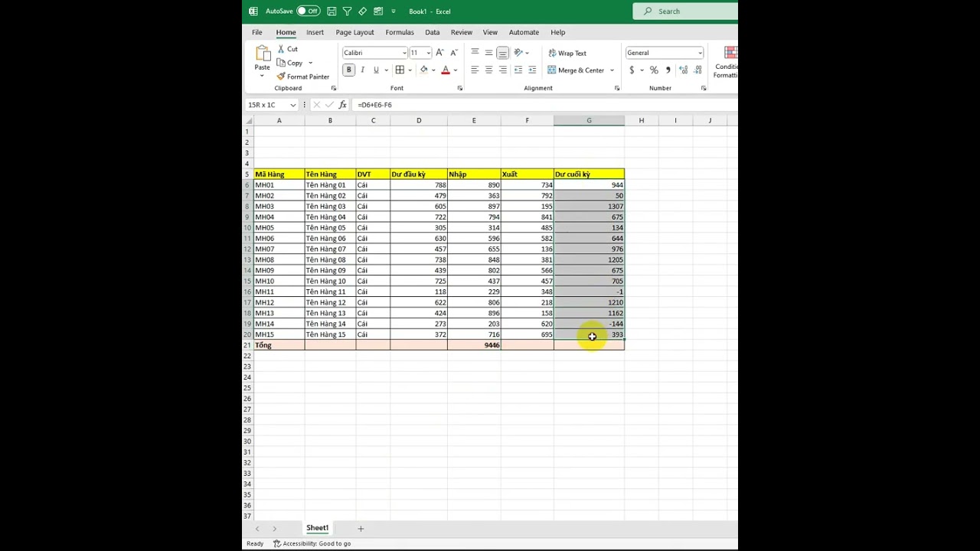Open Clipboard dialog launcher
The image size is (980, 551).
point(333,88)
